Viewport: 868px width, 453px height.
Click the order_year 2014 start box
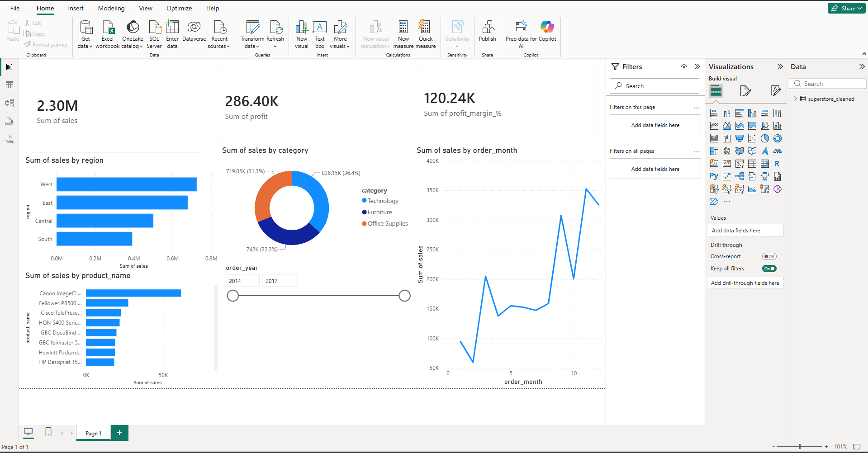point(243,281)
